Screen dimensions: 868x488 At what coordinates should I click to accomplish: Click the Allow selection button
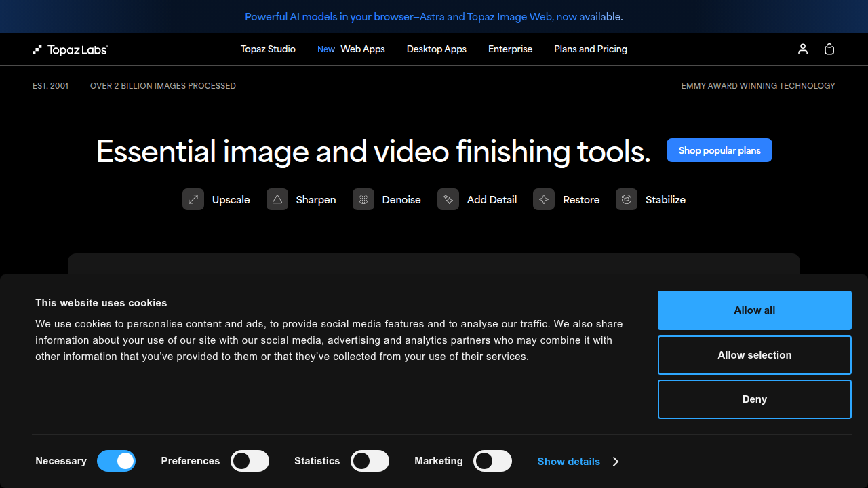click(755, 355)
